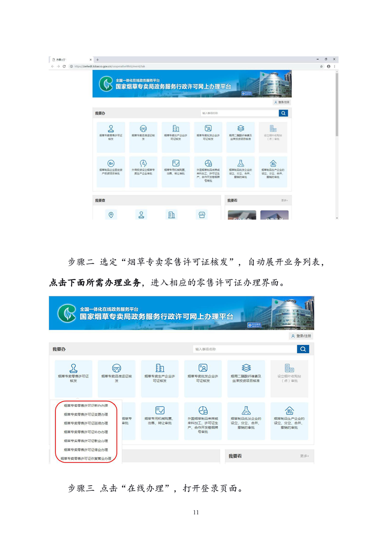Open the Chrome three-dot menu
392x555 pixels.
pyautogui.click(x=335, y=66)
